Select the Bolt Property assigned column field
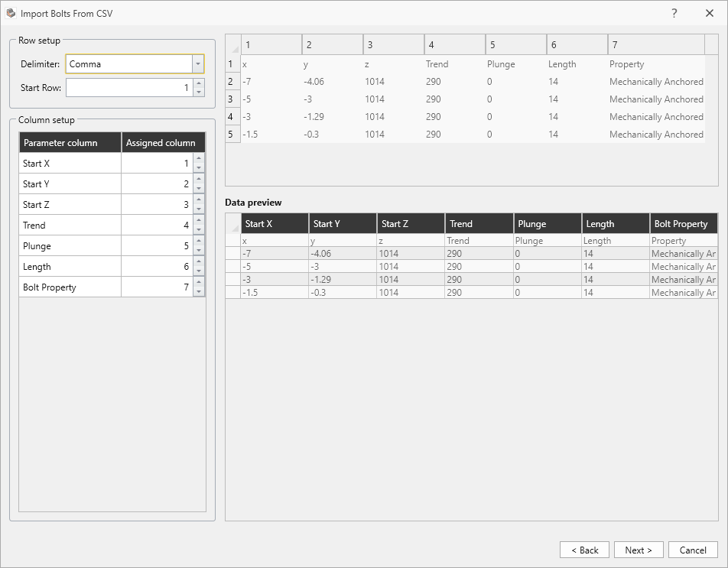The width and height of the screenshot is (728, 568). (158, 287)
